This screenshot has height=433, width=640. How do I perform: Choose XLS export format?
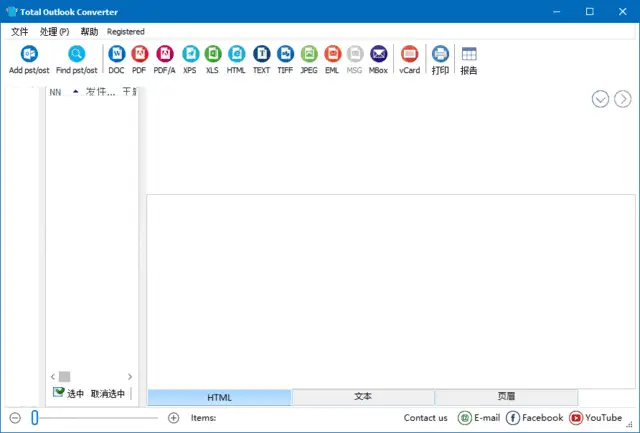[x=212, y=54]
